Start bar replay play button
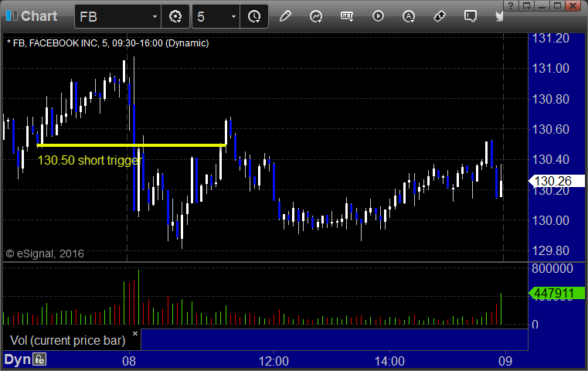This screenshot has width=588, height=371. point(378,16)
